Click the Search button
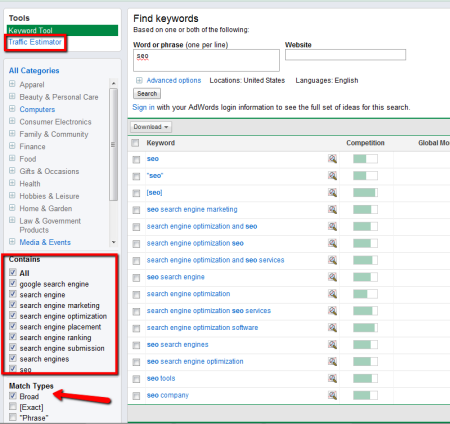 tap(147, 94)
